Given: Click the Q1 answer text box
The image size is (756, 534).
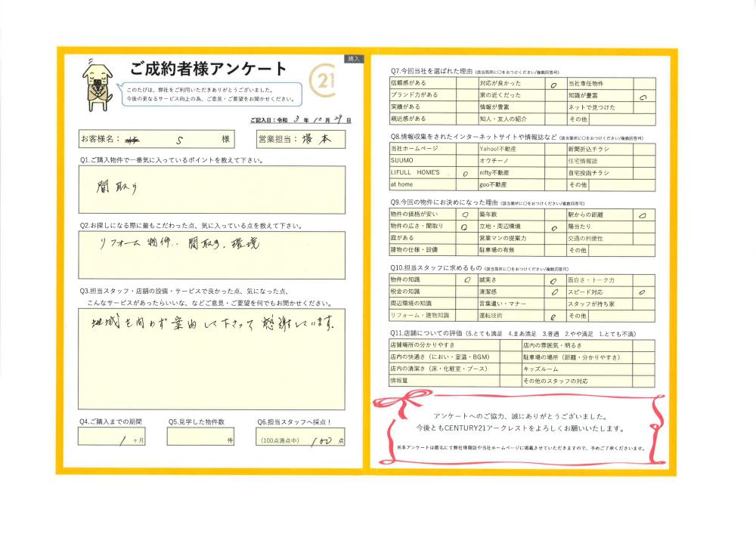Looking at the screenshot, I should pyautogui.click(x=212, y=190).
